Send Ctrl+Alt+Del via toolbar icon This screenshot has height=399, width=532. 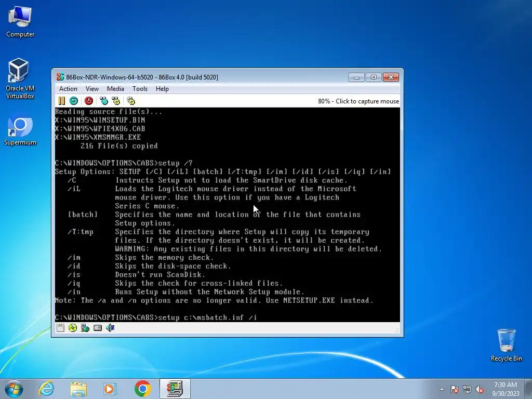click(x=104, y=101)
